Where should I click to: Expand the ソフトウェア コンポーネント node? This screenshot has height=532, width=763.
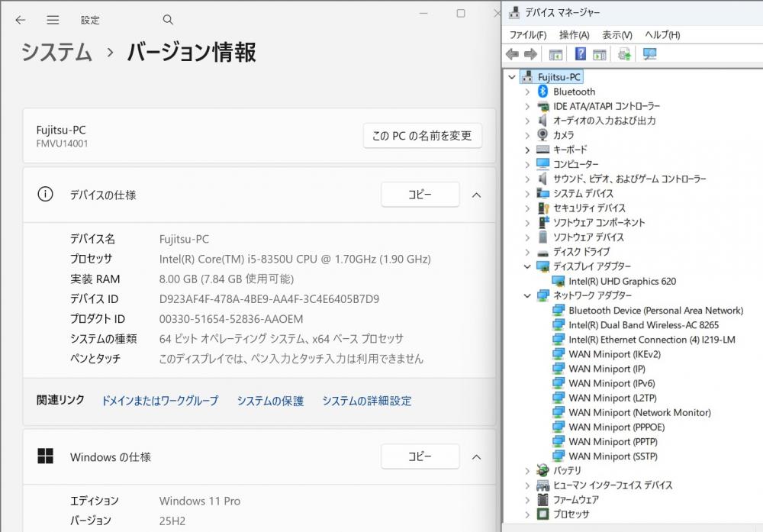527,223
